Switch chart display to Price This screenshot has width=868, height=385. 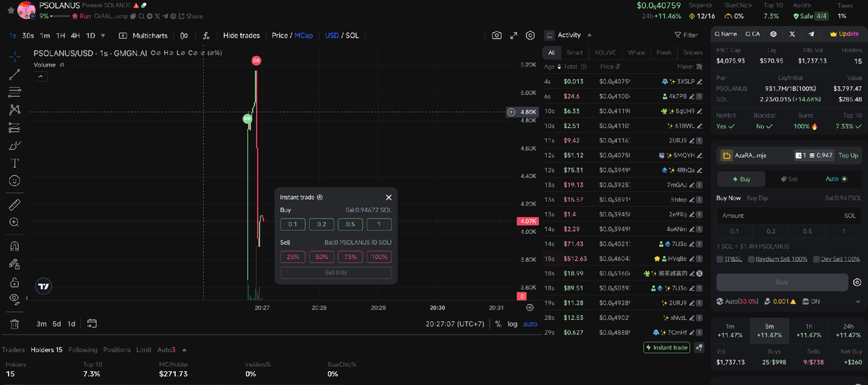[279, 35]
